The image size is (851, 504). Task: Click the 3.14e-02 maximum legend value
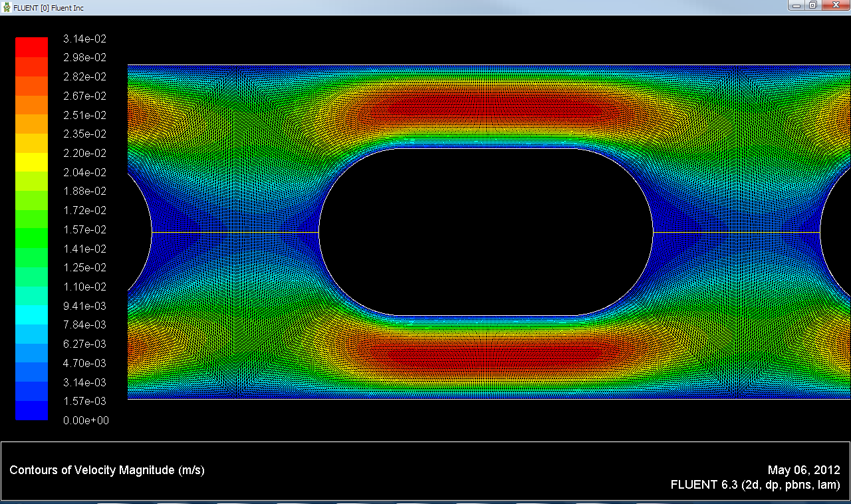coord(85,39)
